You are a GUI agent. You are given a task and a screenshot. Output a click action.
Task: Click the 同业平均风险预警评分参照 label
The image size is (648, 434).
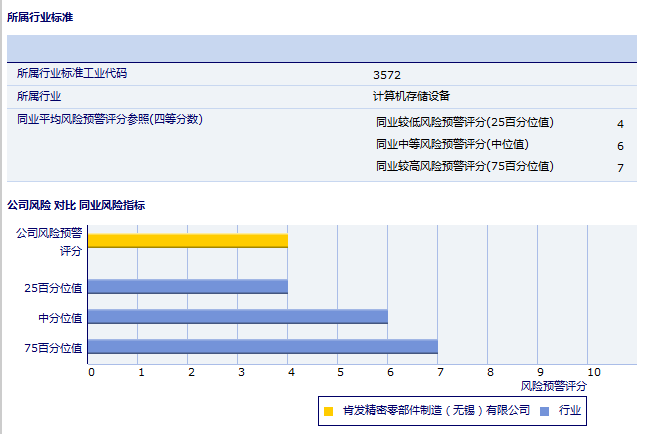point(110,120)
